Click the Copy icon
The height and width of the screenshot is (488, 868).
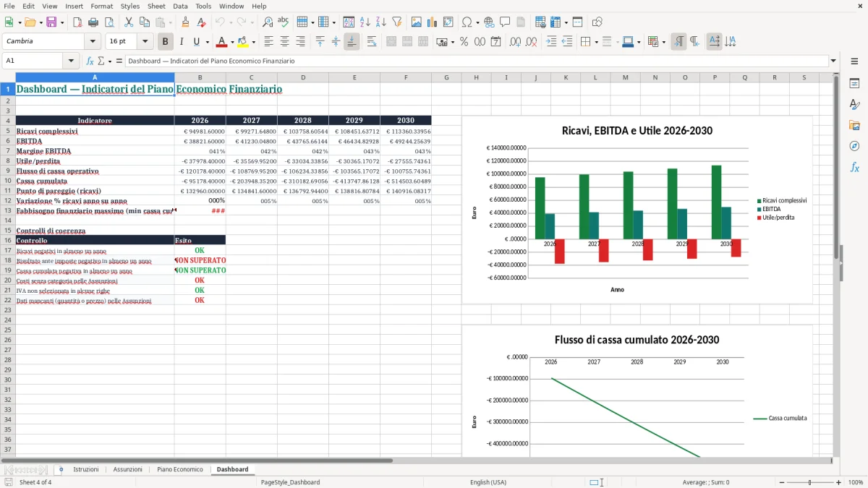point(144,22)
